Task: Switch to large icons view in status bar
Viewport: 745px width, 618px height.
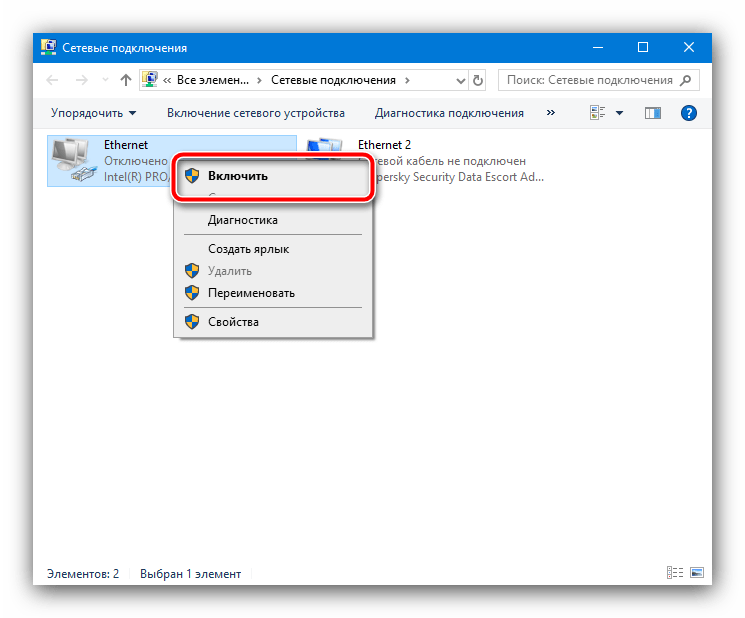Action: (x=697, y=572)
